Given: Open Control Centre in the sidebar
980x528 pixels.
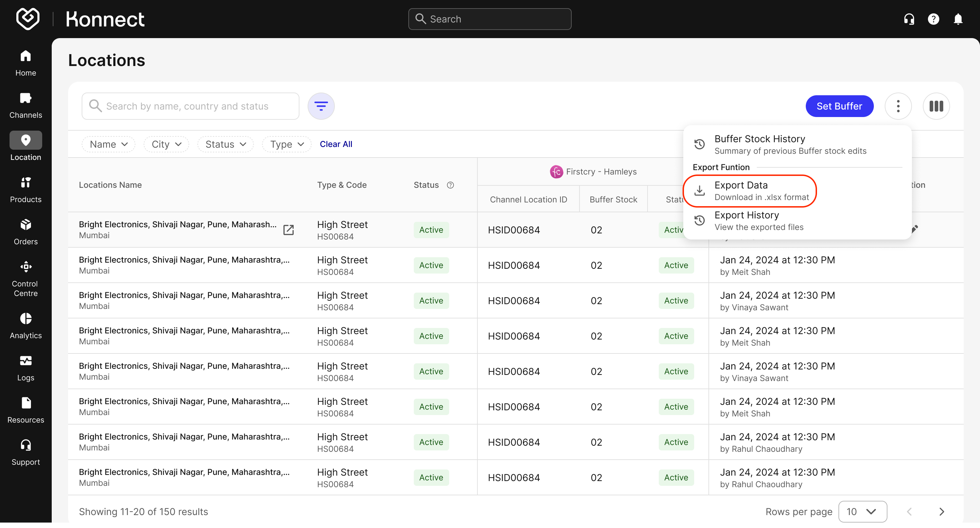Looking at the screenshot, I should [x=26, y=279].
